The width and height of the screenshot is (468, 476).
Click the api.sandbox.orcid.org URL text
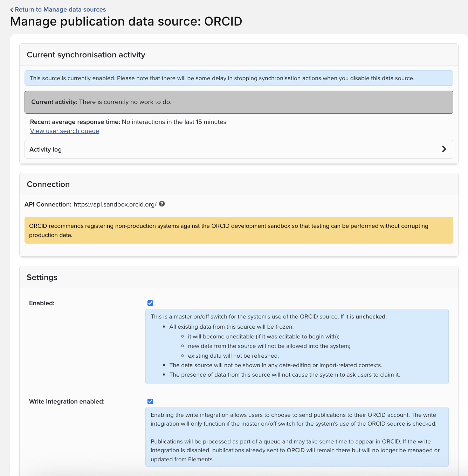click(115, 204)
